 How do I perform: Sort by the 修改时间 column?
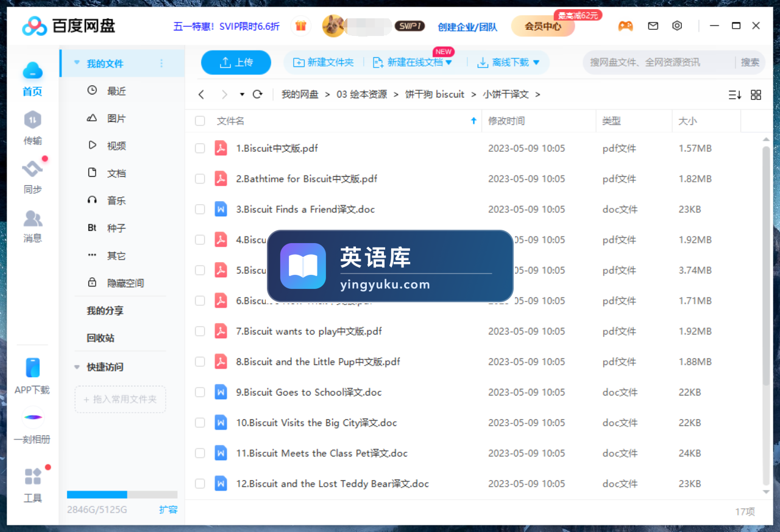coord(506,121)
